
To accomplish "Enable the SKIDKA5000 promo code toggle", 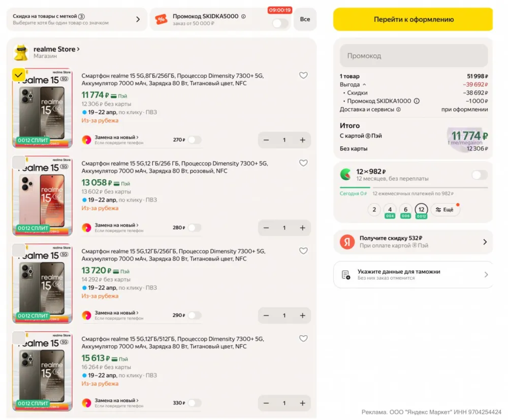I will (280, 23).
